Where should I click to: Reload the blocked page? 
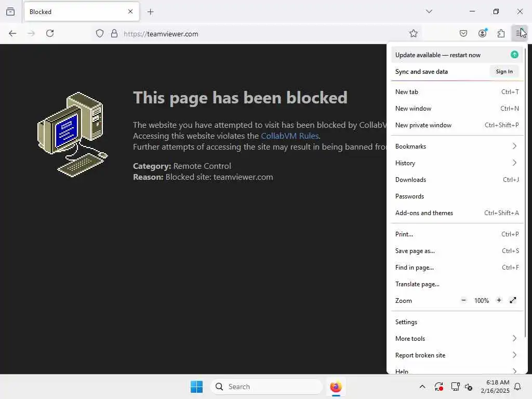tap(50, 33)
